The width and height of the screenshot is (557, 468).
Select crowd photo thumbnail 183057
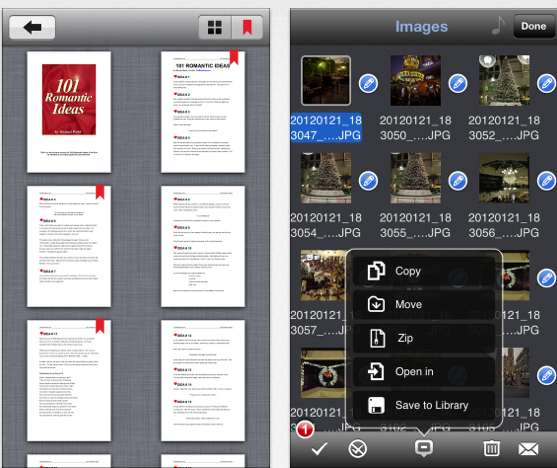323,275
